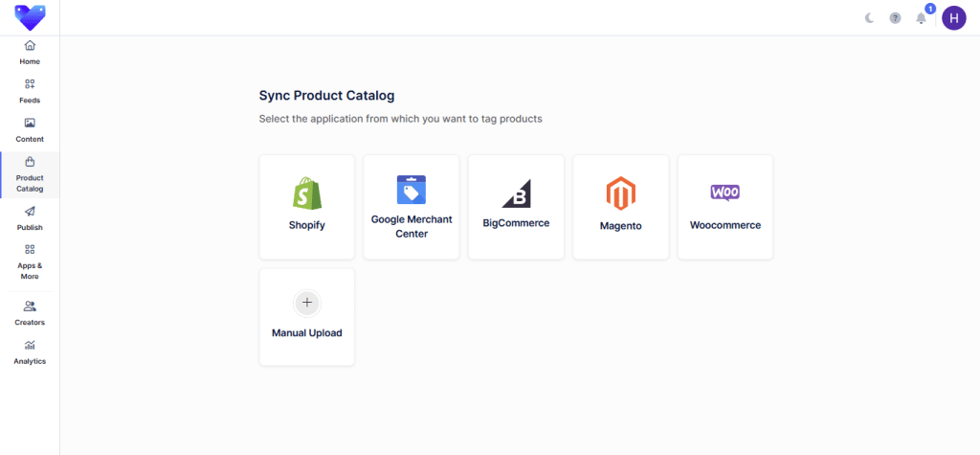Go to Home in the sidebar

click(30, 53)
